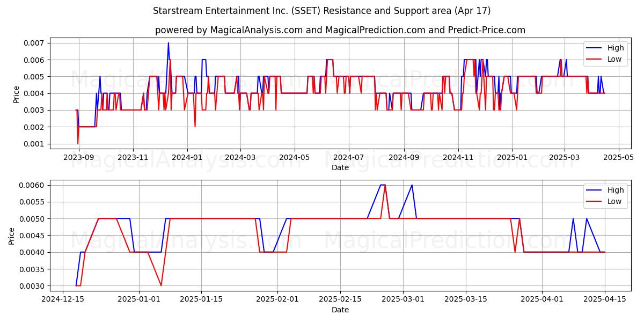Viewport: 644px width, 322px height.
Task: Click the '0.0040' price tick label
Action: click(x=33, y=252)
